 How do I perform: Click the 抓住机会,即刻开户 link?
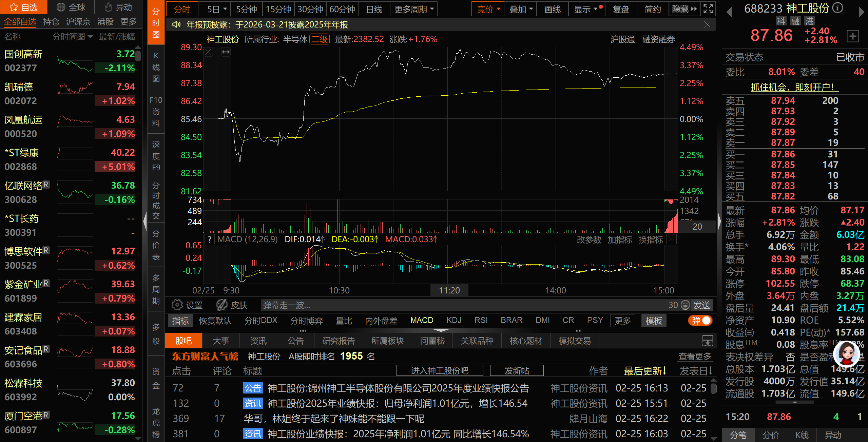coord(794,87)
